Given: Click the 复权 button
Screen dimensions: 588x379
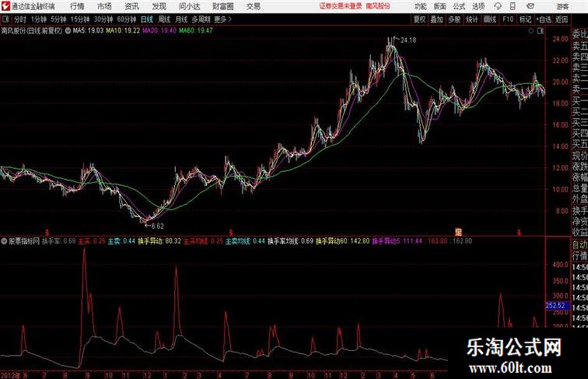Looking at the screenshot, I should (419, 19).
